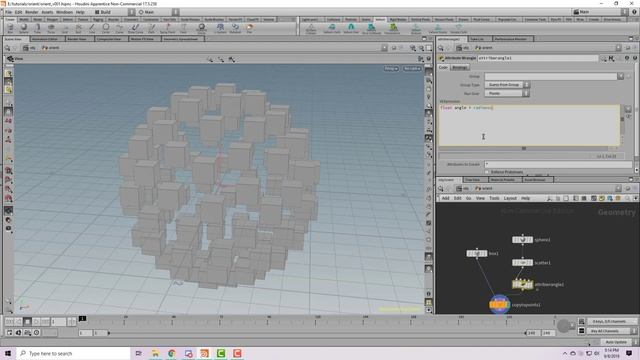640x360 pixels.
Task: Open Group Type dropdown
Action: click(507, 84)
